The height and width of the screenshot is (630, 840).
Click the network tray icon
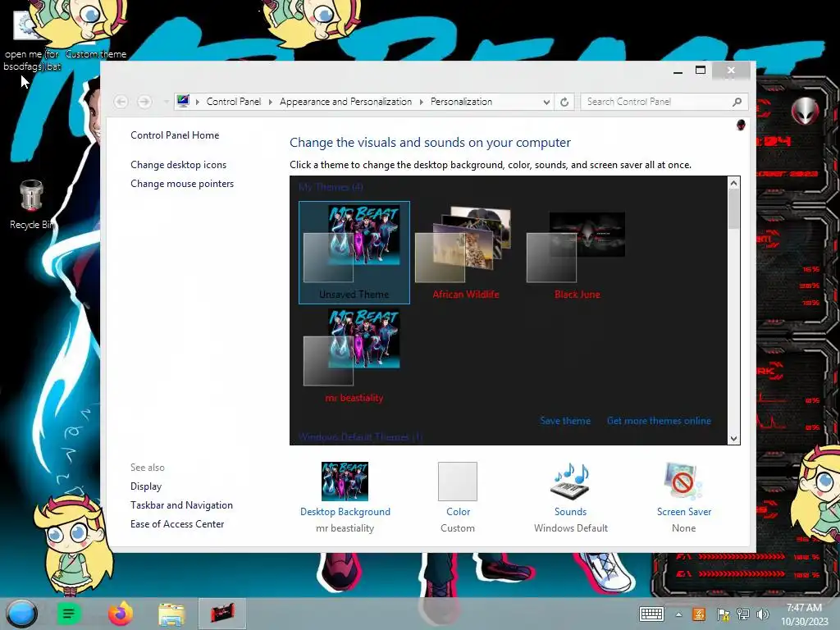tap(743, 614)
